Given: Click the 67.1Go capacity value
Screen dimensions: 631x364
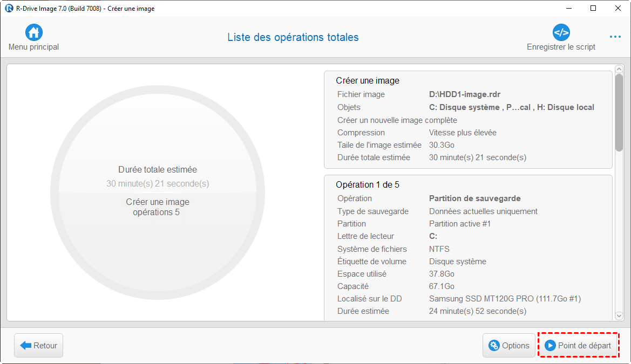Looking at the screenshot, I should point(442,286).
